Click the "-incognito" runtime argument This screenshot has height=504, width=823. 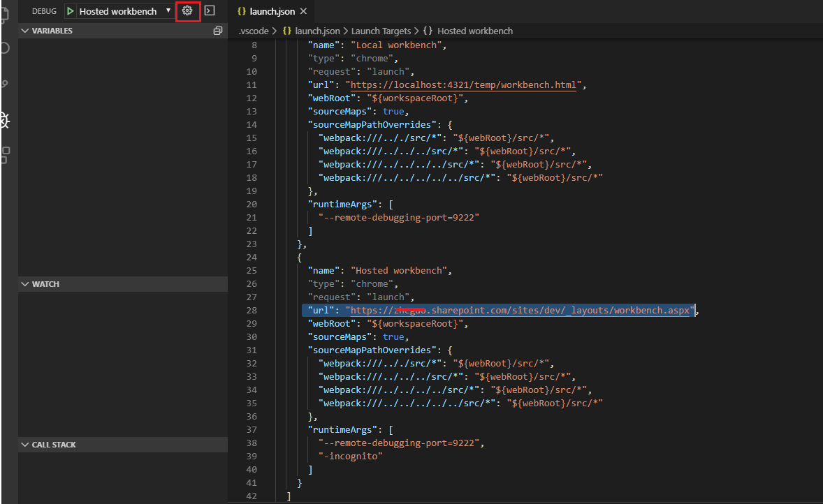(x=350, y=456)
